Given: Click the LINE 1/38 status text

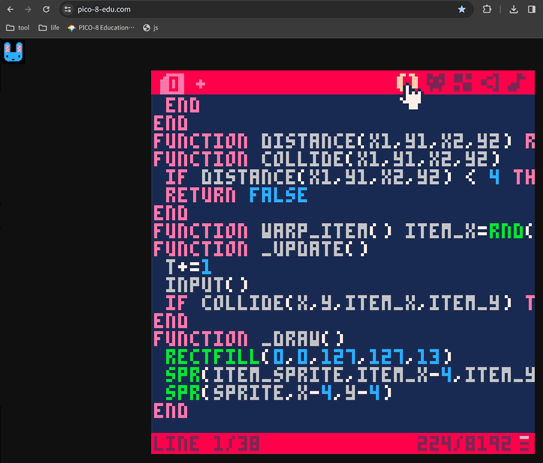Looking at the screenshot, I should (206, 443).
